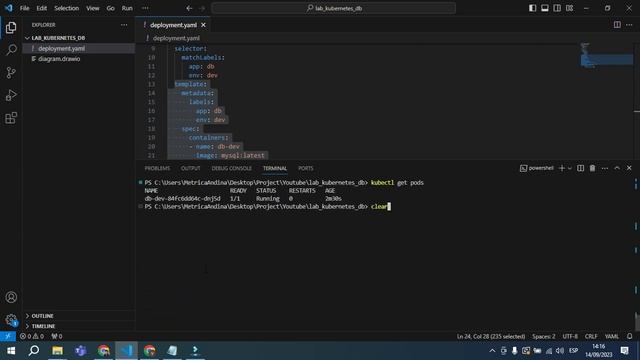This screenshot has height=360, width=640.
Task: Open the Explorer view in activity bar
Action: 11,28
